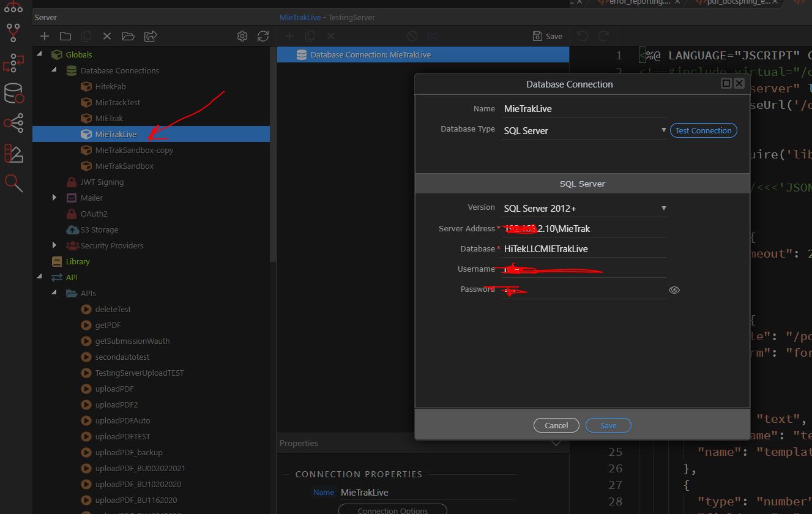The width and height of the screenshot is (812, 514).
Task: Click the Connection Options button
Action: coord(393,509)
